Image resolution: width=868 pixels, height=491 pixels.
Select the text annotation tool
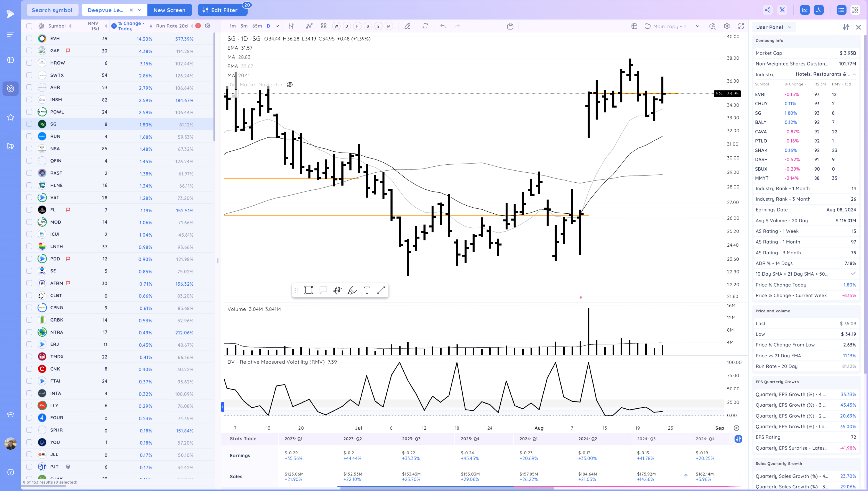click(x=367, y=290)
